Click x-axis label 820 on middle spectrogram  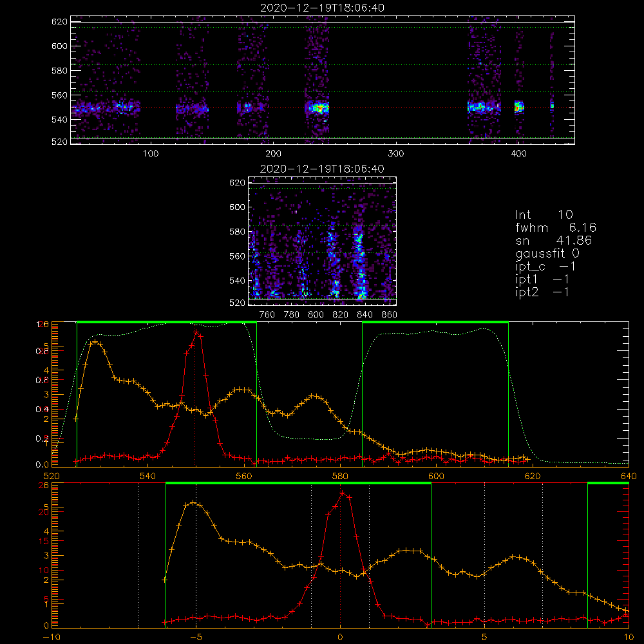pyautogui.click(x=341, y=314)
